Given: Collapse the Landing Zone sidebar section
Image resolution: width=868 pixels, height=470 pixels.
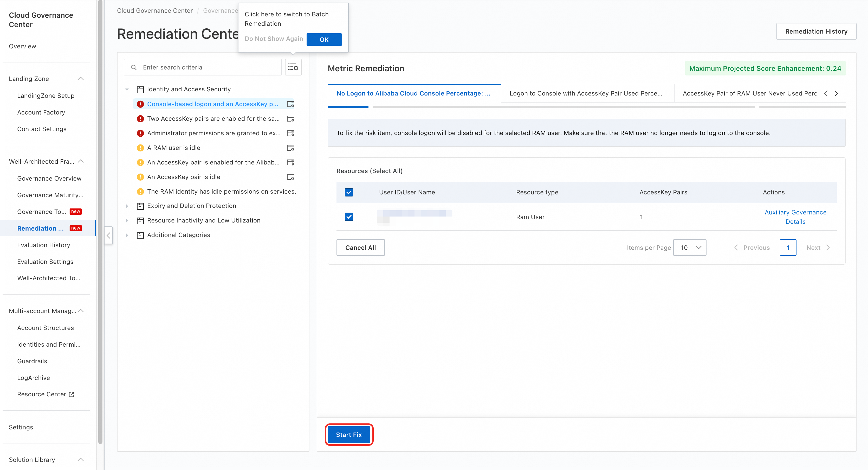Looking at the screenshot, I should [x=81, y=79].
